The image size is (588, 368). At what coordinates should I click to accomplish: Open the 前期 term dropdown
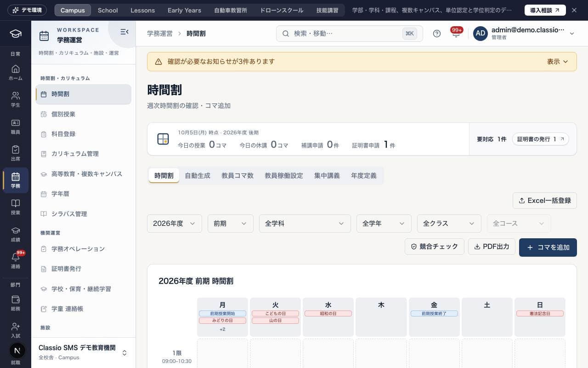[x=231, y=224]
